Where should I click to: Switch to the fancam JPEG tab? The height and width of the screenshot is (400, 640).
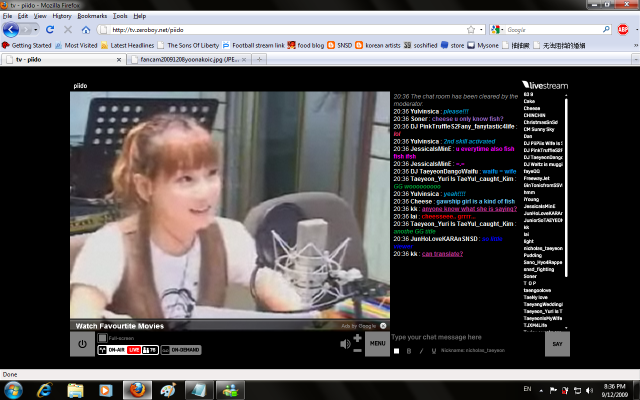[188, 61]
